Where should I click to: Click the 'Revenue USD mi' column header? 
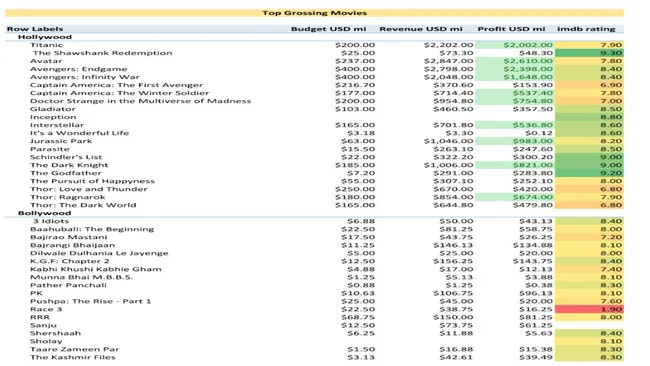(421, 29)
